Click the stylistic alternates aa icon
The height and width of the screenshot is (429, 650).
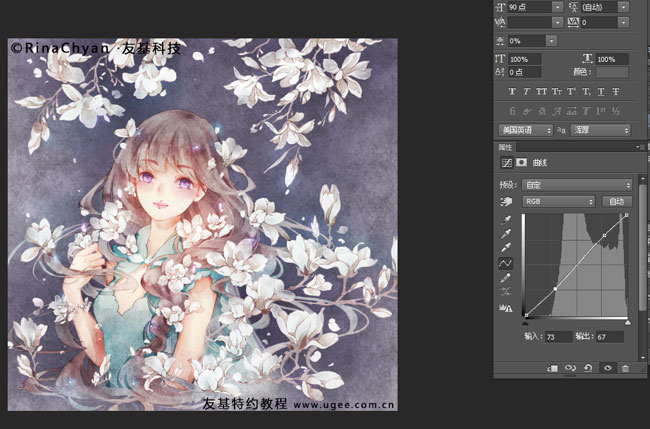click(x=572, y=111)
